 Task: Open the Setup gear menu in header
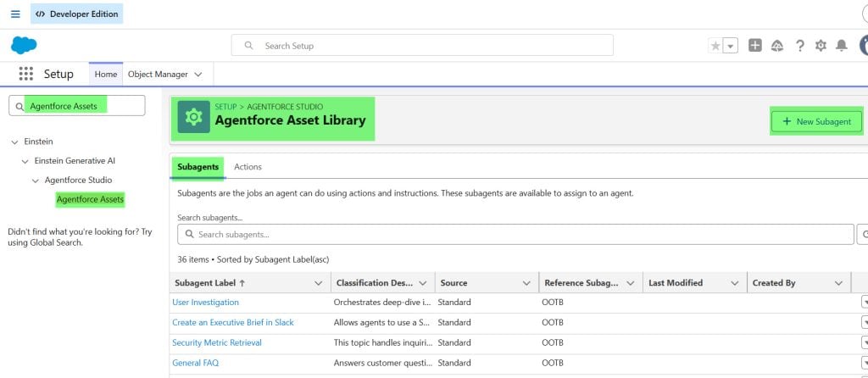point(821,46)
